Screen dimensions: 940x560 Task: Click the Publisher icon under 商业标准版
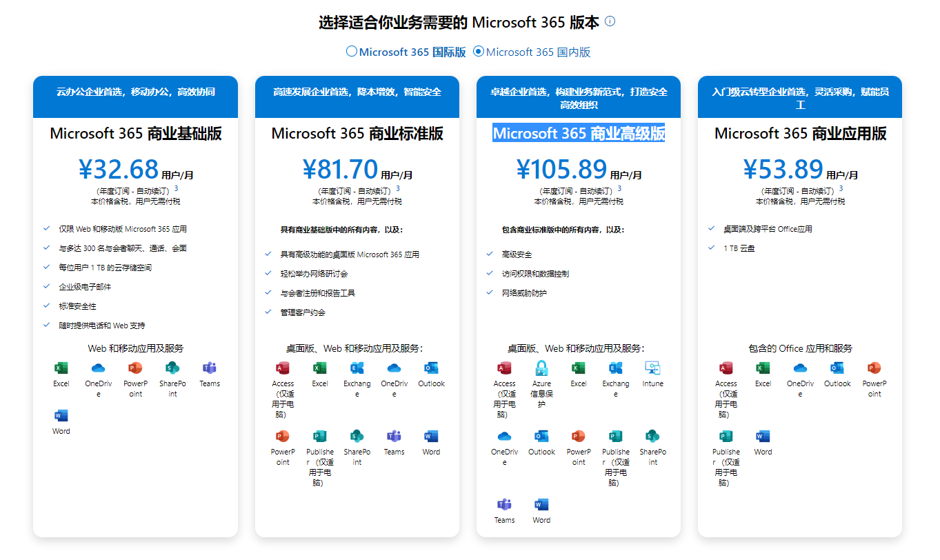[320, 437]
